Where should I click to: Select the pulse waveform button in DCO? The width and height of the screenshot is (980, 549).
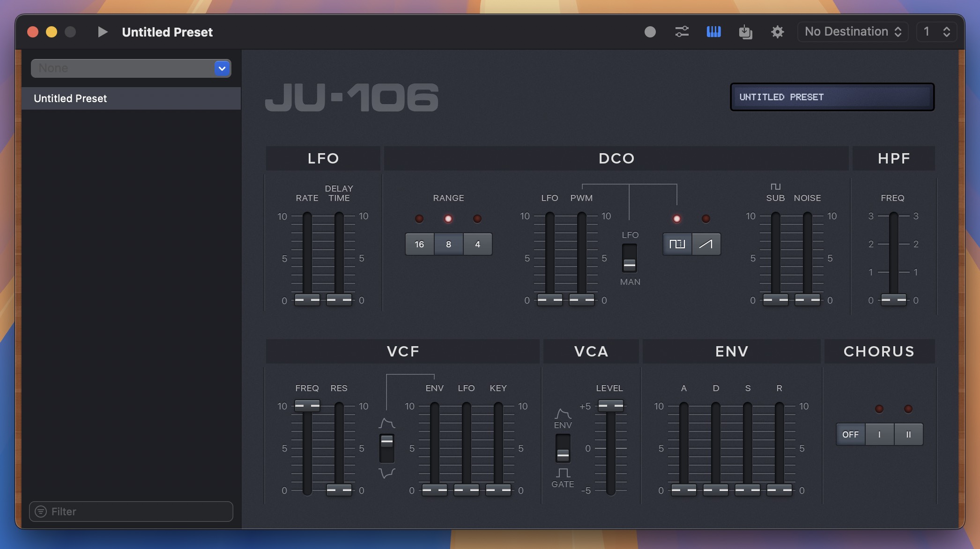pyautogui.click(x=677, y=244)
